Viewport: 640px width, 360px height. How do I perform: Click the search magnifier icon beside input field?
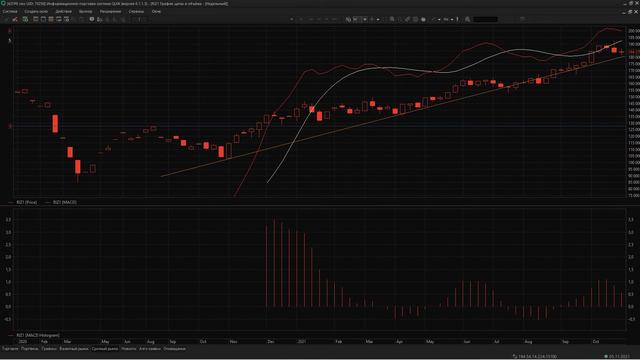coord(468,19)
